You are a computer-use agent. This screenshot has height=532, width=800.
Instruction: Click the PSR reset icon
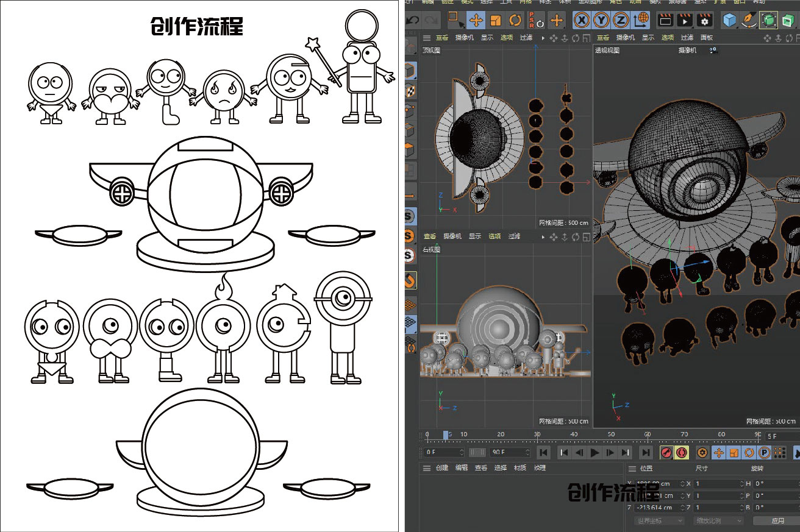[x=536, y=20]
